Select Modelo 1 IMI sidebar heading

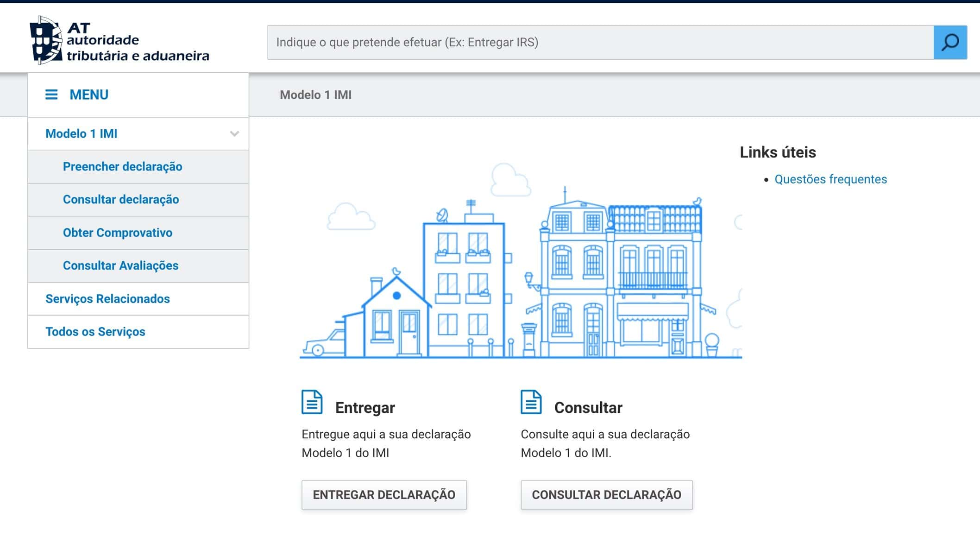pos(82,134)
